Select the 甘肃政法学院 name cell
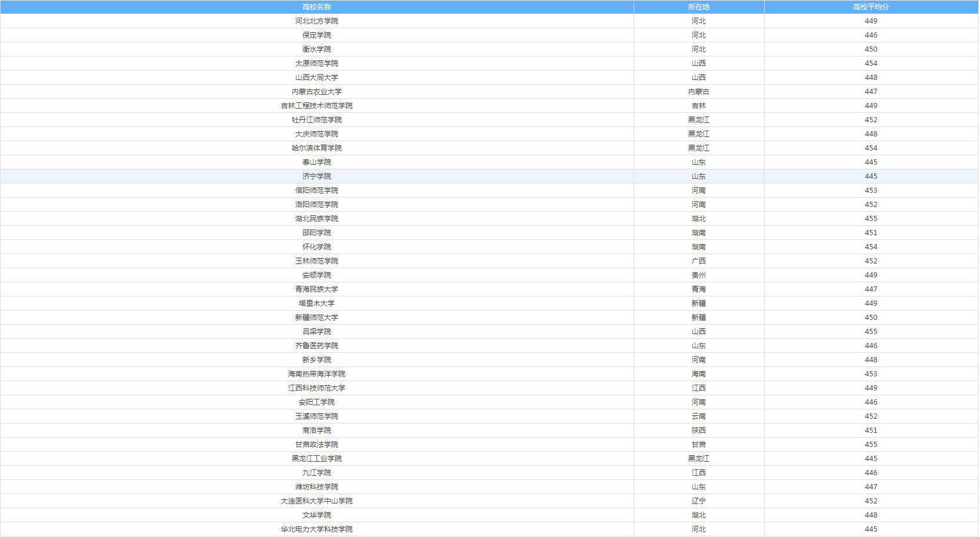 [x=316, y=445]
